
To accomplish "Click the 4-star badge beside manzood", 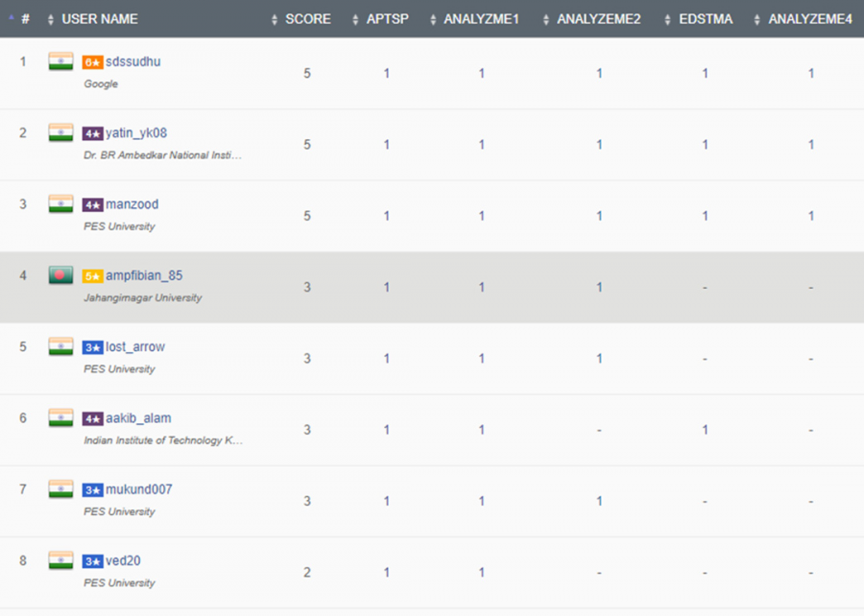I will [x=92, y=205].
